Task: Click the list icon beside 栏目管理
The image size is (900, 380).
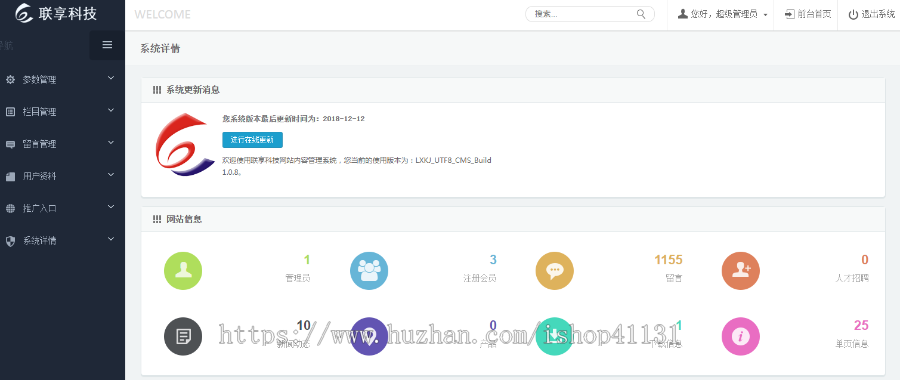Action: pos(10,112)
